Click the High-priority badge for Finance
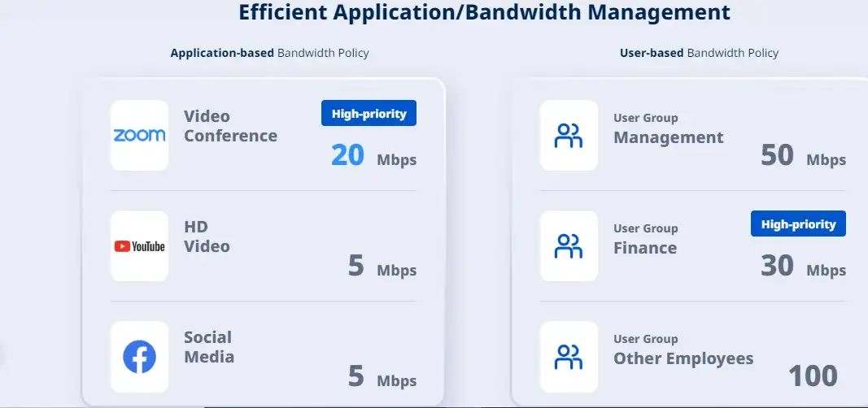868x408 pixels. (798, 224)
